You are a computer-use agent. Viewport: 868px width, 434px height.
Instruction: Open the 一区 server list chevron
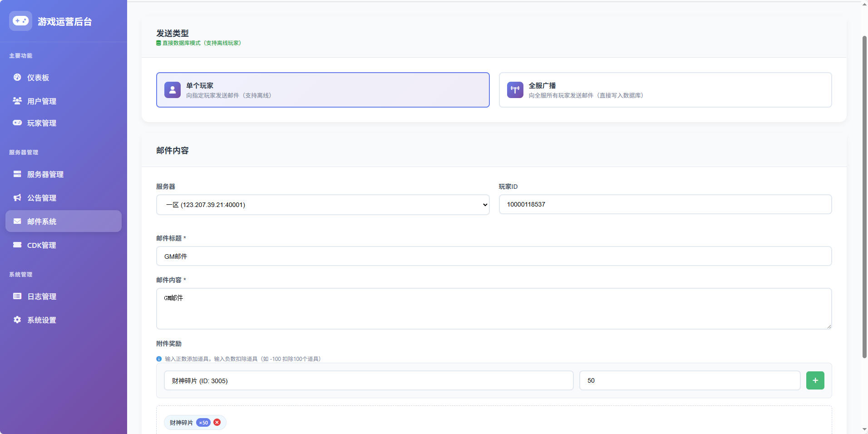(x=483, y=204)
